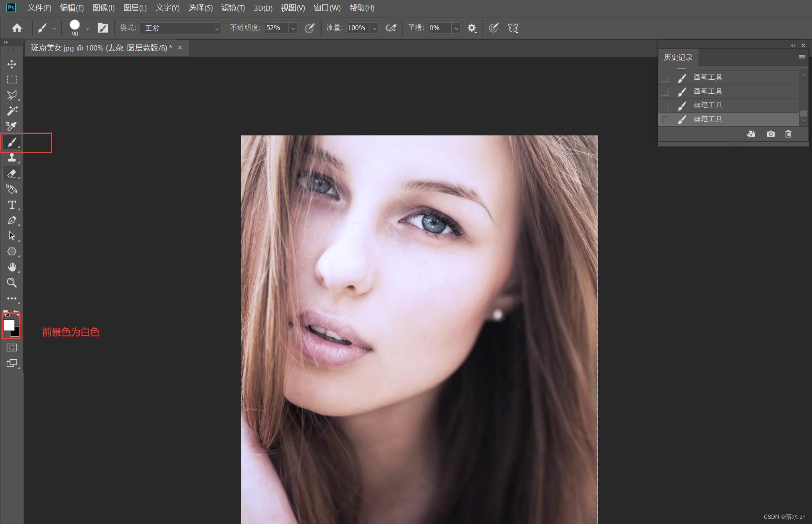Select the Horizontal Type tool

click(x=12, y=205)
